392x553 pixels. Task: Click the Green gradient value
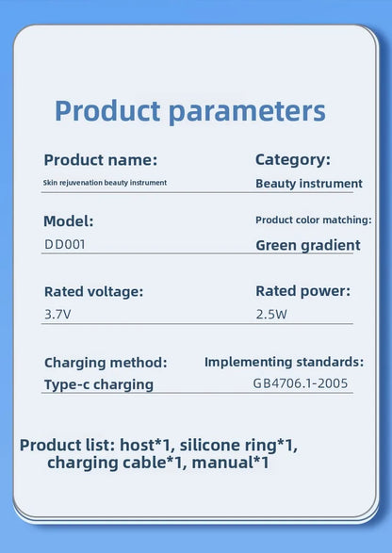point(308,246)
